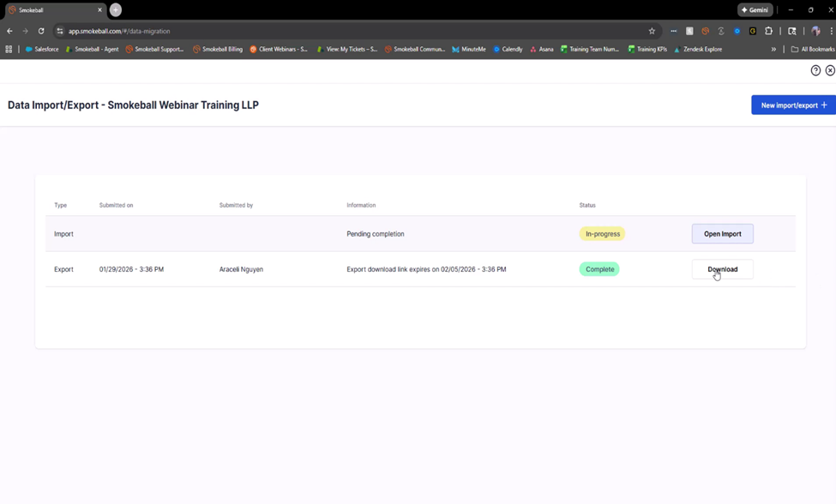Open the Chrome three-dot menu
The height and width of the screenshot is (504, 836).
[830, 31]
